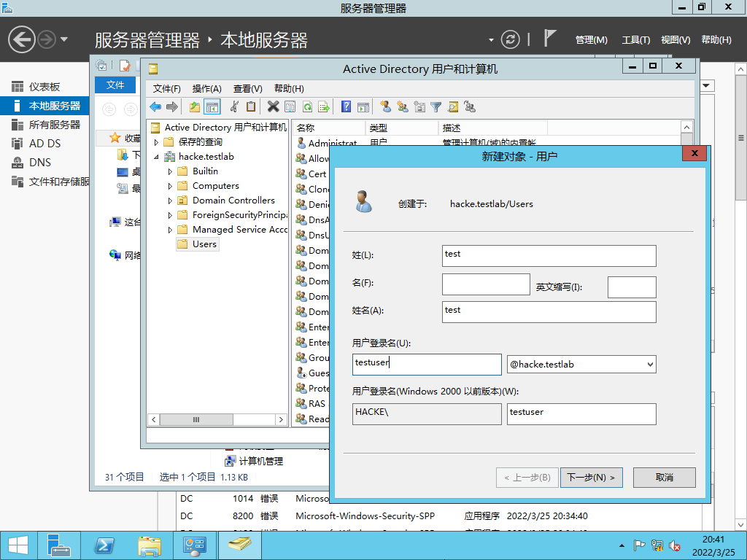The height and width of the screenshot is (560, 747).
Task: Expand the Domain Controllers node
Action: pos(170,201)
